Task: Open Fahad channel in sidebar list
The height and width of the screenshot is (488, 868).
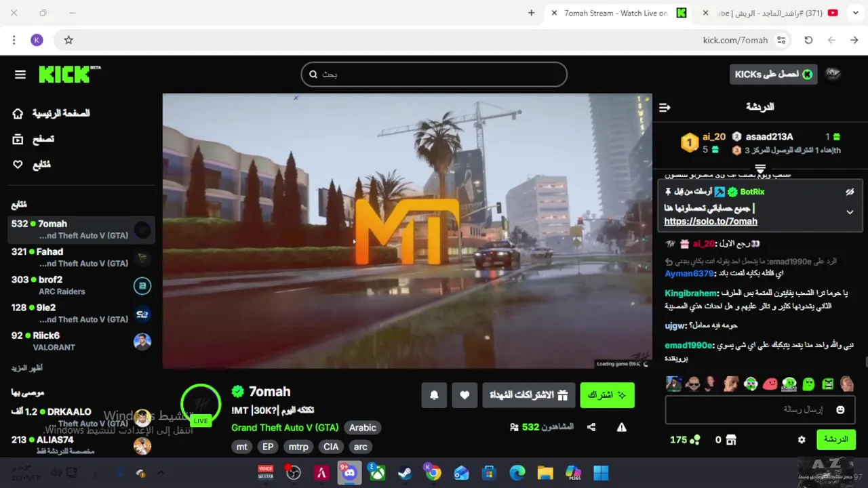Action: (81, 257)
